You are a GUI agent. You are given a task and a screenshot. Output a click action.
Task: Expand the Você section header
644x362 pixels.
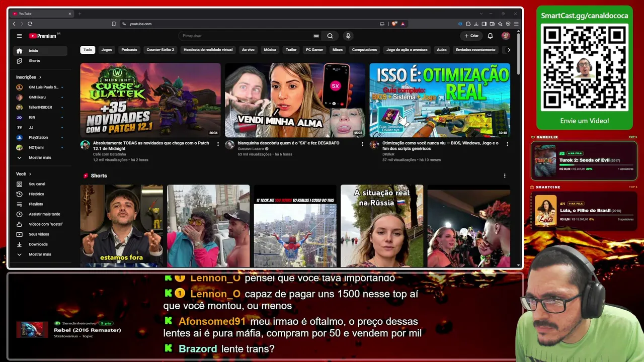click(24, 174)
